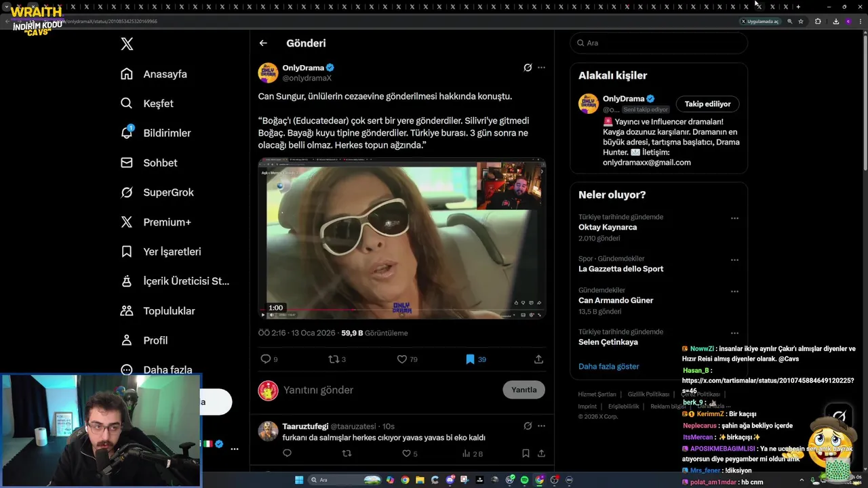Expand Daha fazla menu in sidebar
Screen dimensions: 868x488
pyautogui.click(x=157, y=370)
